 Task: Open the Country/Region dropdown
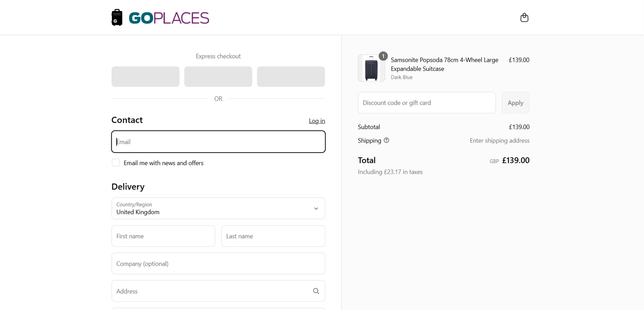pyautogui.click(x=218, y=208)
